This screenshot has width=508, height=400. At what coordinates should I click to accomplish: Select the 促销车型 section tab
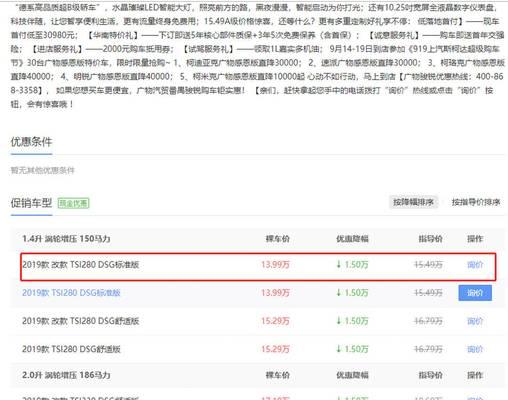[x=31, y=203]
